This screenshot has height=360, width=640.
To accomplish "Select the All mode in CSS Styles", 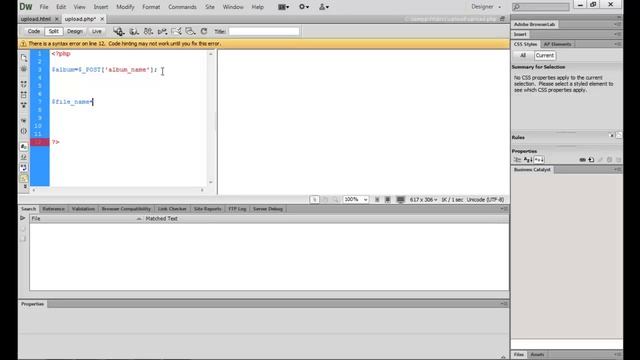I will click(x=523, y=56).
